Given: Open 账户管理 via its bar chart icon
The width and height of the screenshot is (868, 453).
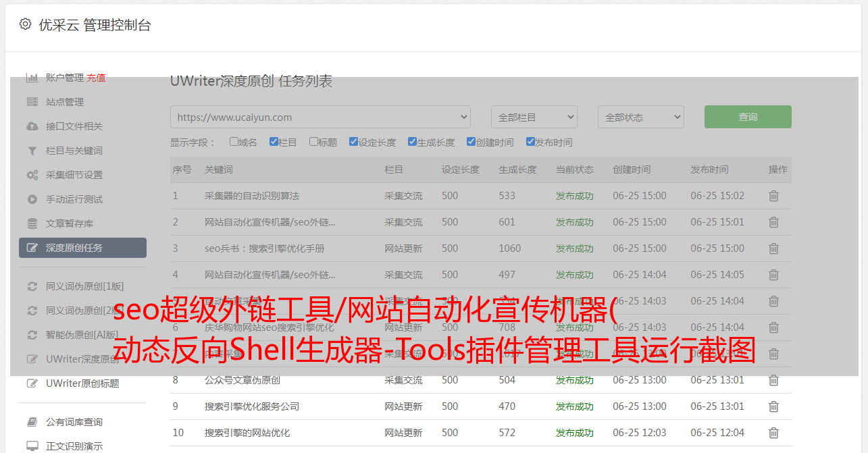Looking at the screenshot, I should point(32,78).
